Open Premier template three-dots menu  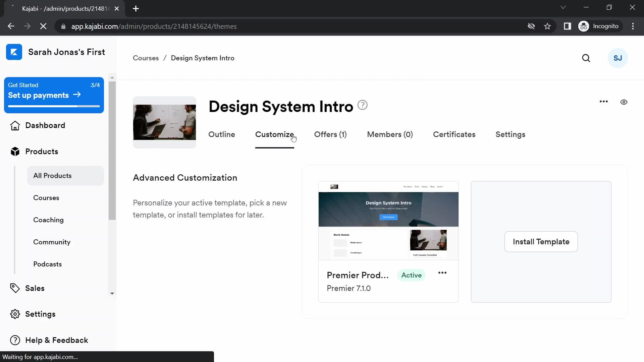point(442,273)
